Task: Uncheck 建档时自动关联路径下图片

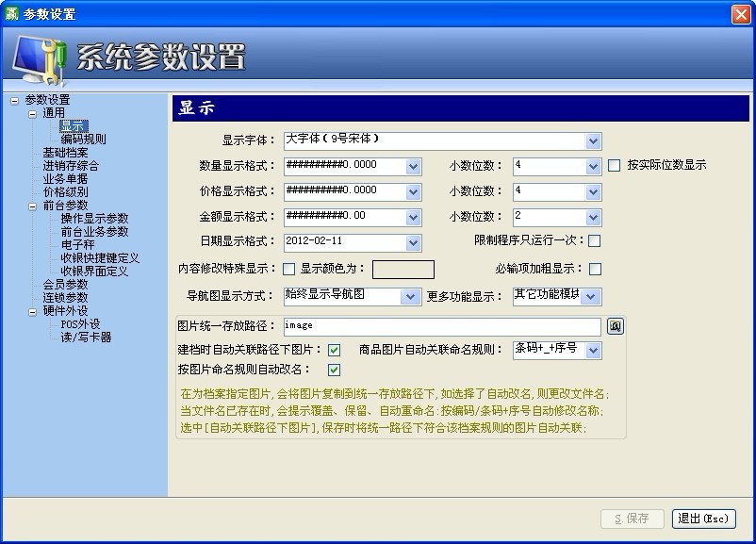Action: pyautogui.click(x=334, y=350)
